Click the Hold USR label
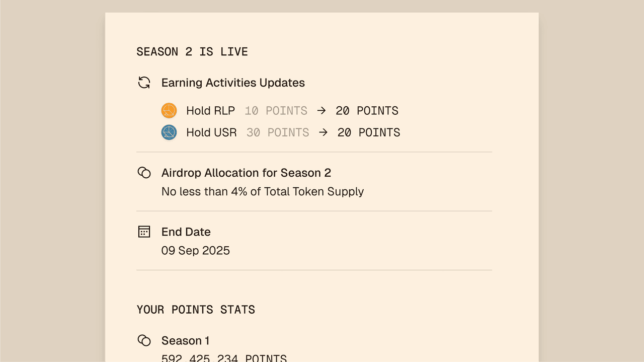 [x=211, y=132]
